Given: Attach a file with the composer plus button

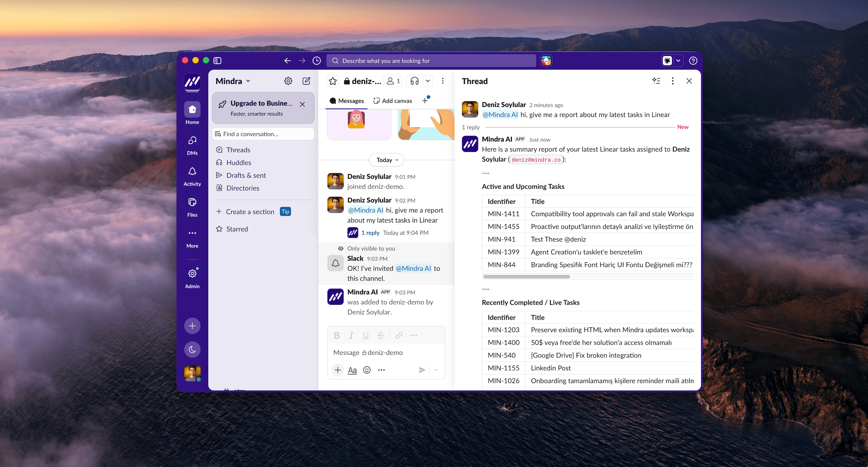Looking at the screenshot, I should (338, 370).
